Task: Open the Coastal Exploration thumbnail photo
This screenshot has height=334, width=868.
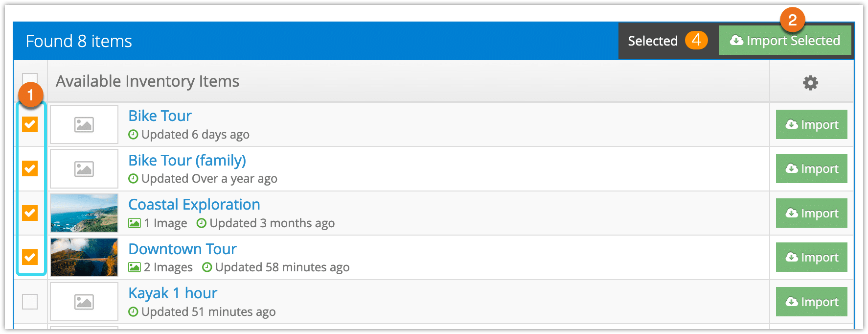Action: point(84,213)
